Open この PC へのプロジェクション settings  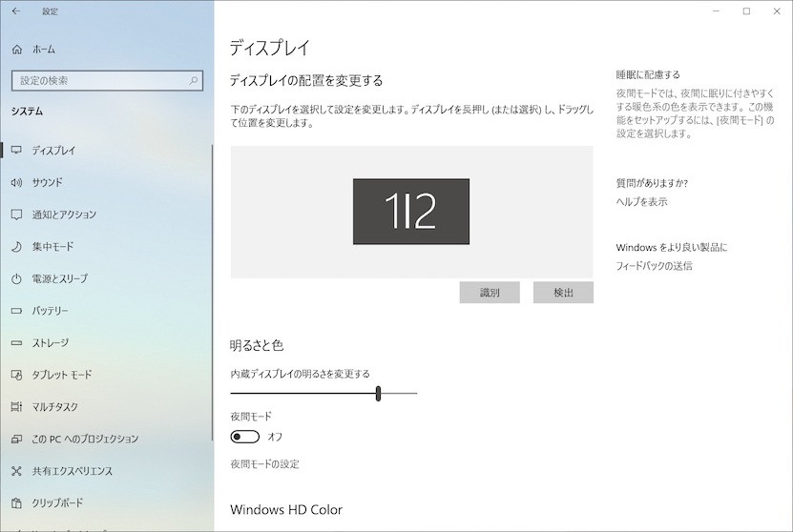(85, 439)
